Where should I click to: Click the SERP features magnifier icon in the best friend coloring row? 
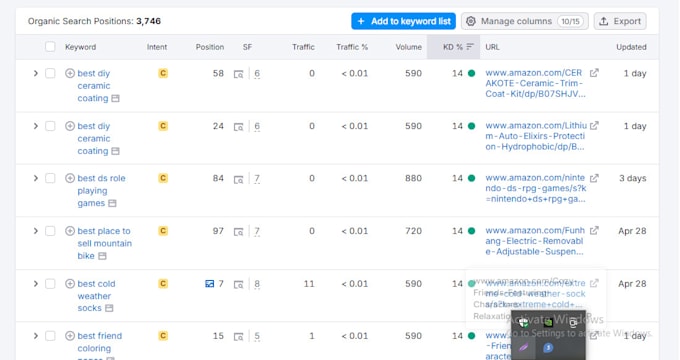tap(239, 337)
